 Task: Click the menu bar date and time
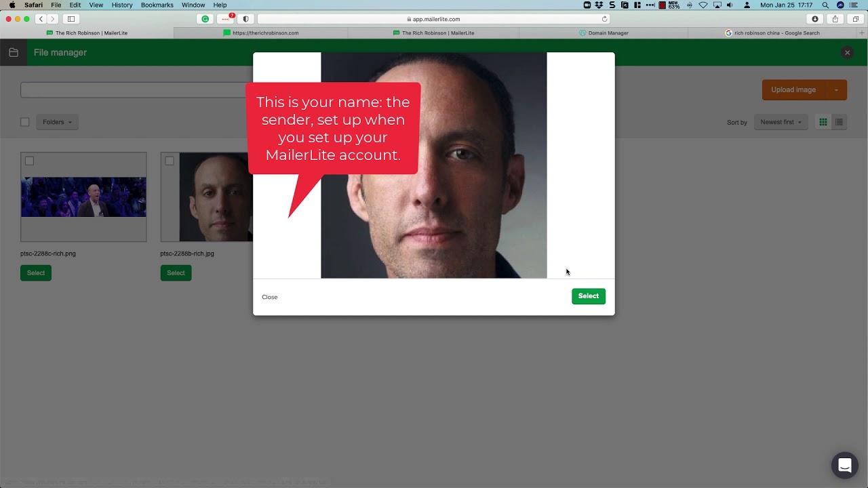pos(787,5)
